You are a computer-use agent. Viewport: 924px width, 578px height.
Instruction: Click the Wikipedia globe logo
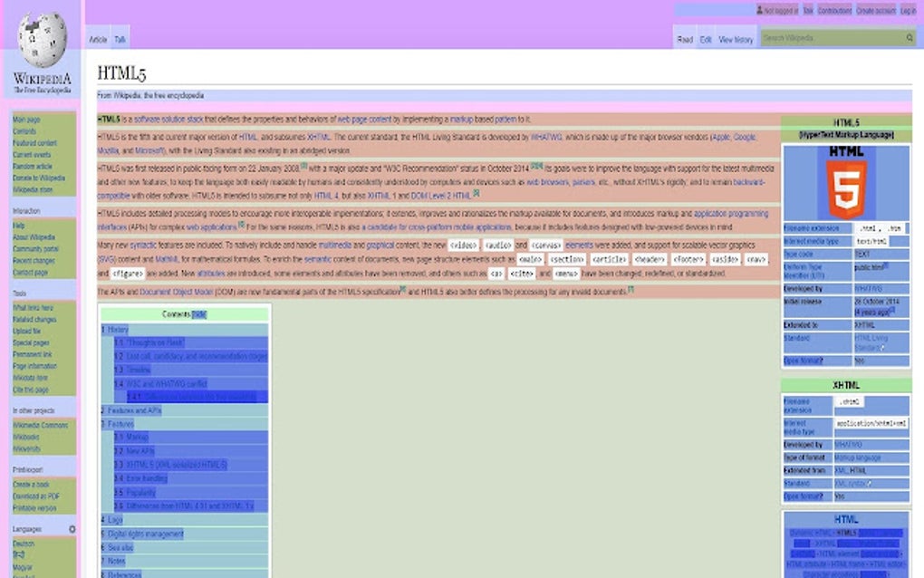[x=41, y=41]
